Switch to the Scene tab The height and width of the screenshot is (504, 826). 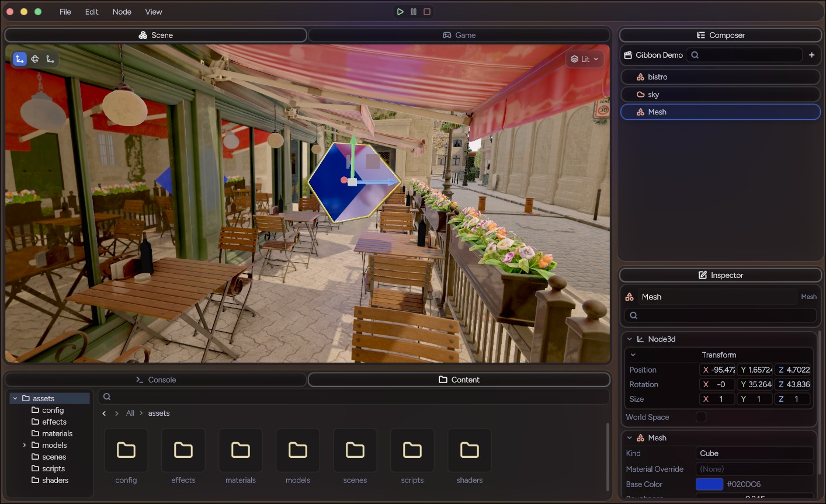[x=155, y=35]
